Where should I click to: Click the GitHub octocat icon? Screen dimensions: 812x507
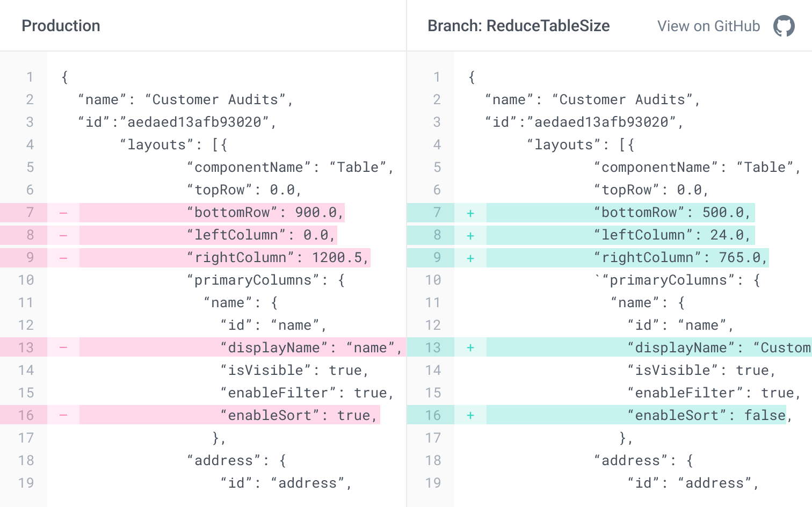(784, 25)
